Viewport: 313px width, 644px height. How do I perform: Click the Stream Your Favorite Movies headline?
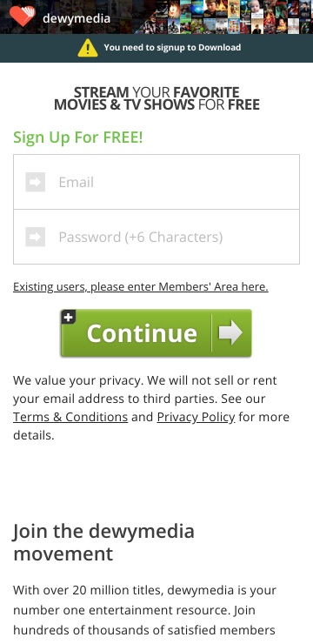pos(156,98)
